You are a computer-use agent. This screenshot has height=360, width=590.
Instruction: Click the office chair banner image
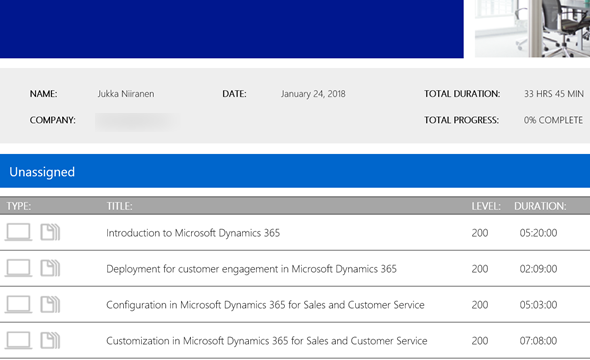532,29
